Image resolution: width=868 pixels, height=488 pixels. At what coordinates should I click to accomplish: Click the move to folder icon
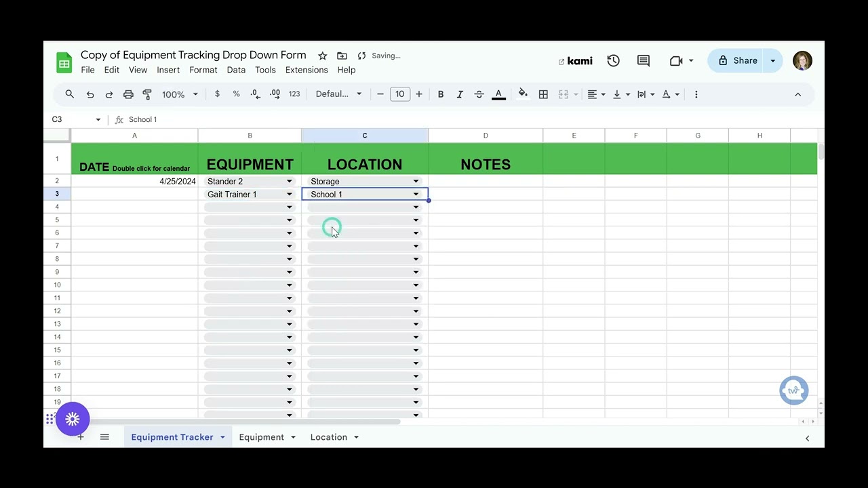click(x=342, y=56)
